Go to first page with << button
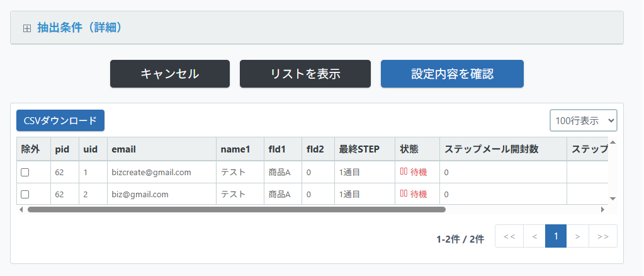The image size is (644, 276). (x=509, y=236)
